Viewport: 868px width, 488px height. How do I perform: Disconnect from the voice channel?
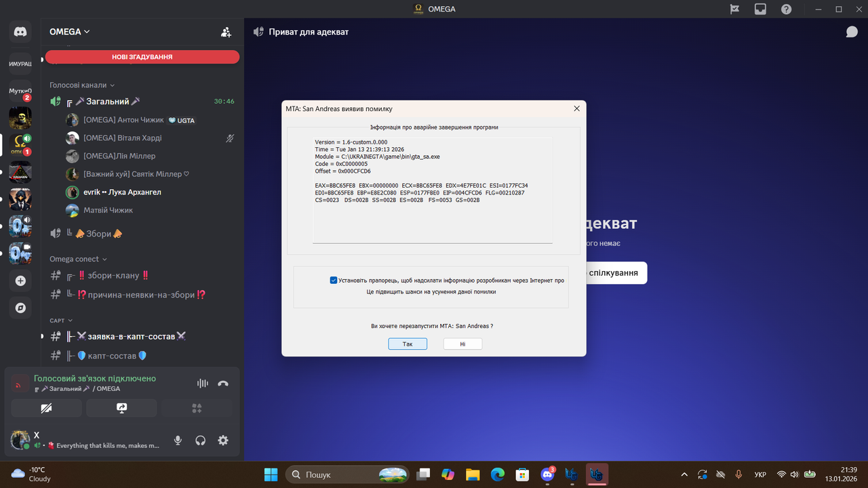[x=223, y=384]
